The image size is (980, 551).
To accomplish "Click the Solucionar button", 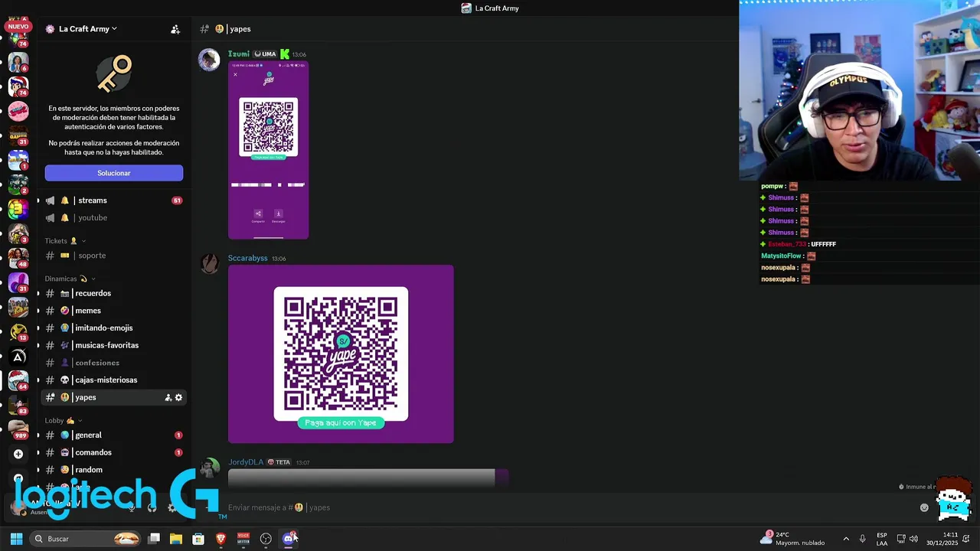I will click(114, 173).
